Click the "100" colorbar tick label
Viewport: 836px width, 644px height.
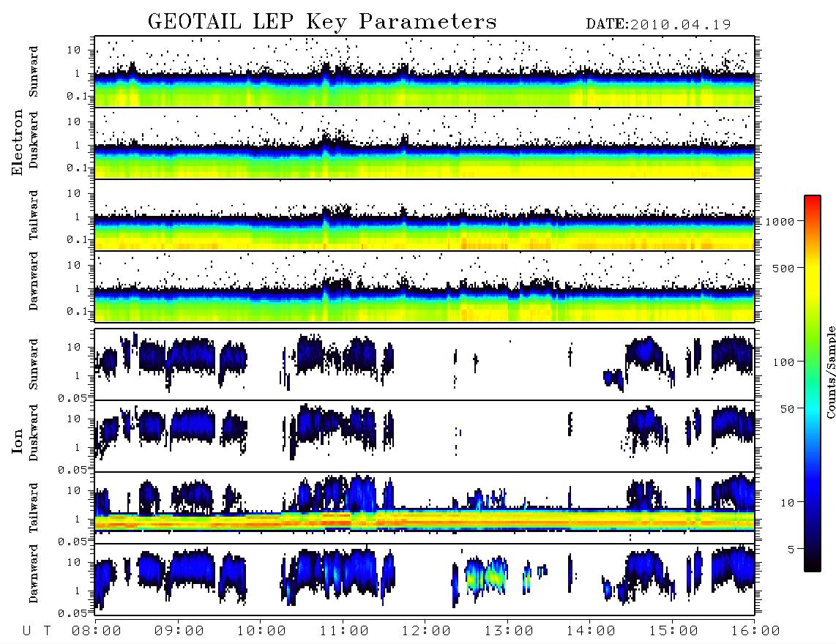point(783,362)
